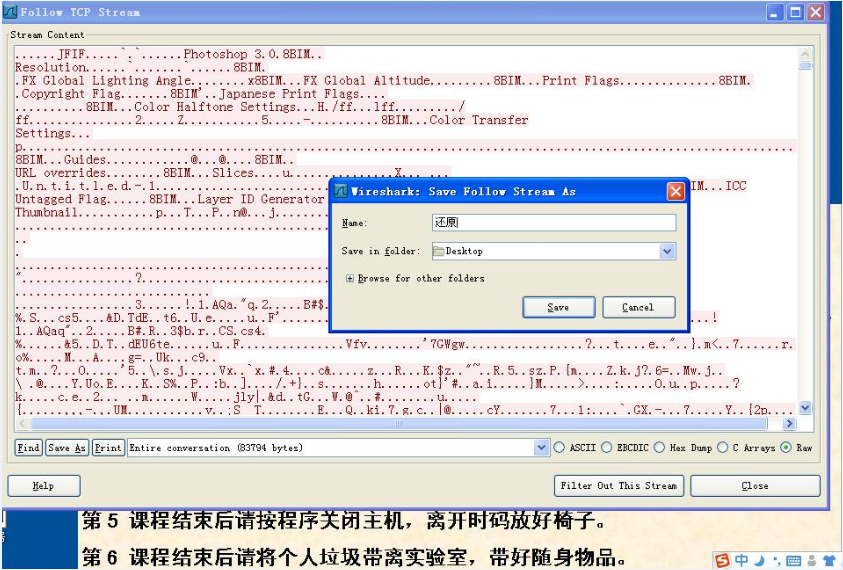This screenshot has height=570, width=843.
Task: Click the moon icon on Sogou toolbar
Action: tap(759, 561)
